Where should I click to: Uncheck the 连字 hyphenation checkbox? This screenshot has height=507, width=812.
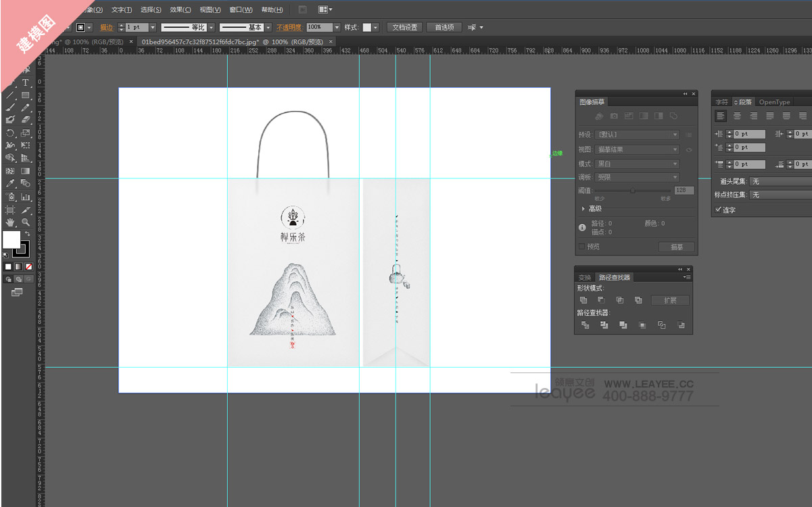[x=718, y=210]
